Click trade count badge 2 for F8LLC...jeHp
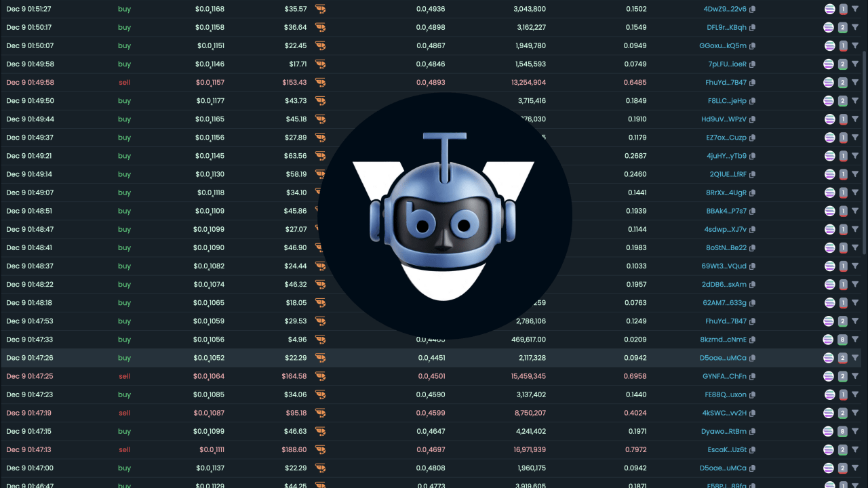Viewport: 868px width, 488px height. 842,101
